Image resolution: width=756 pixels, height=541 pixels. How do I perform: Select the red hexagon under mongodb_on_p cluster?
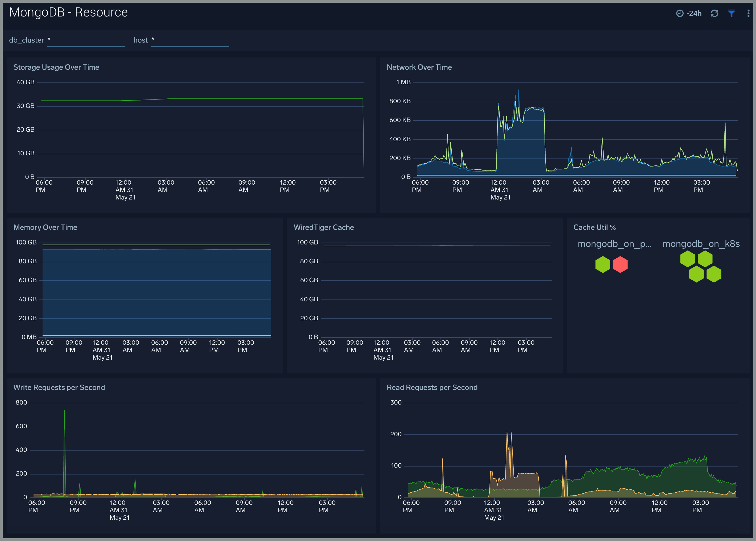620,264
